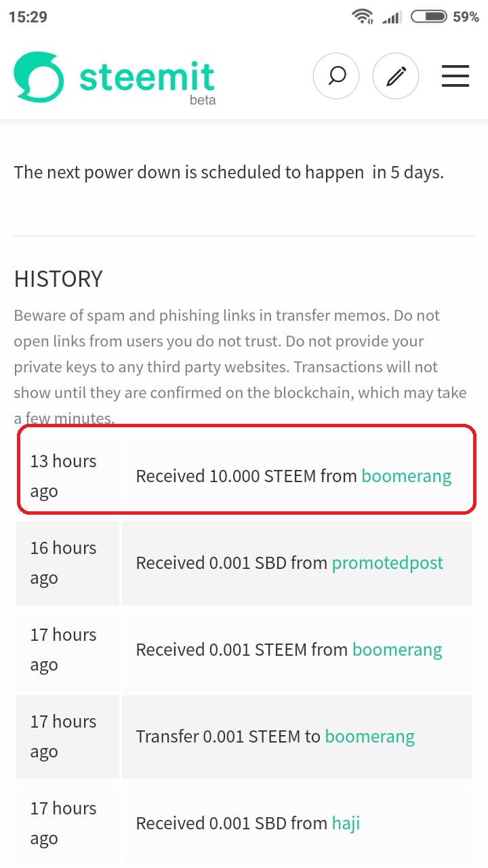The width and height of the screenshot is (488, 868).
Task: Click the 16 hours ago timestamp
Action: click(63, 563)
